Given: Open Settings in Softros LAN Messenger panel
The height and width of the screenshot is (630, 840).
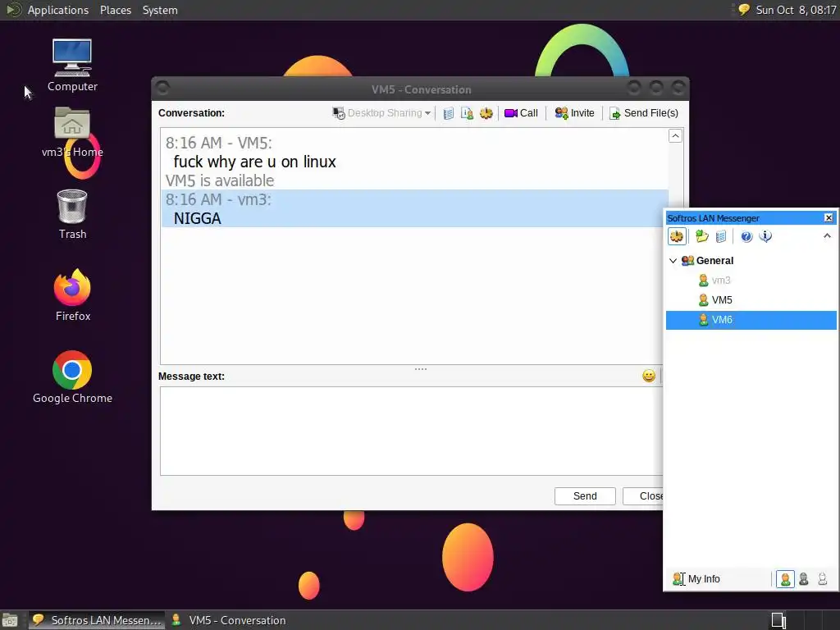Looking at the screenshot, I should pos(677,236).
